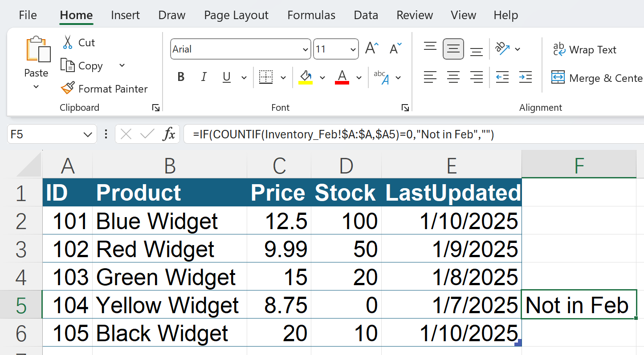Screen dimensions: 644x355
Task: Click the Merge & Center button
Action: (x=597, y=78)
